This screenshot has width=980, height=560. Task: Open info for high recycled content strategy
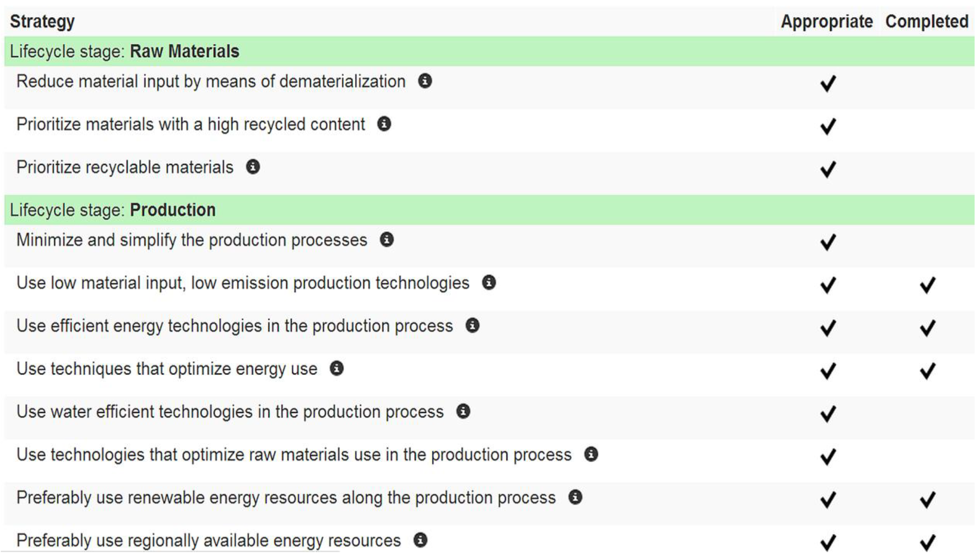coord(384,124)
